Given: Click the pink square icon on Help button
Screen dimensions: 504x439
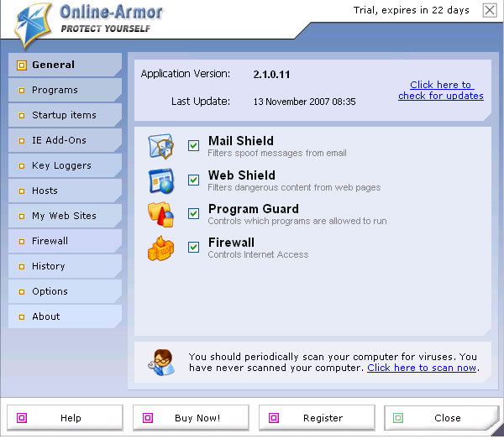Looking at the screenshot, I should (22, 418).
